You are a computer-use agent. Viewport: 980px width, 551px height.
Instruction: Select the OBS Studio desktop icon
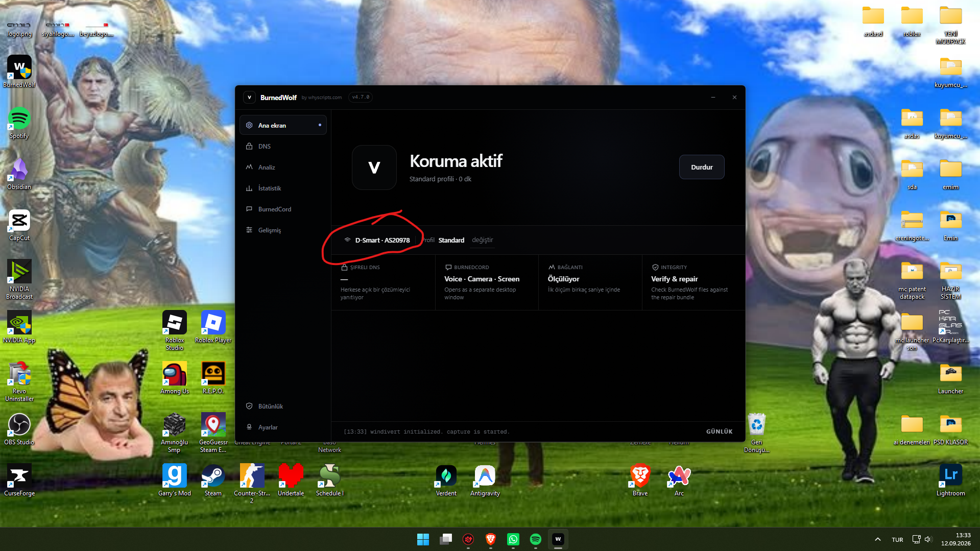(19, 429)
